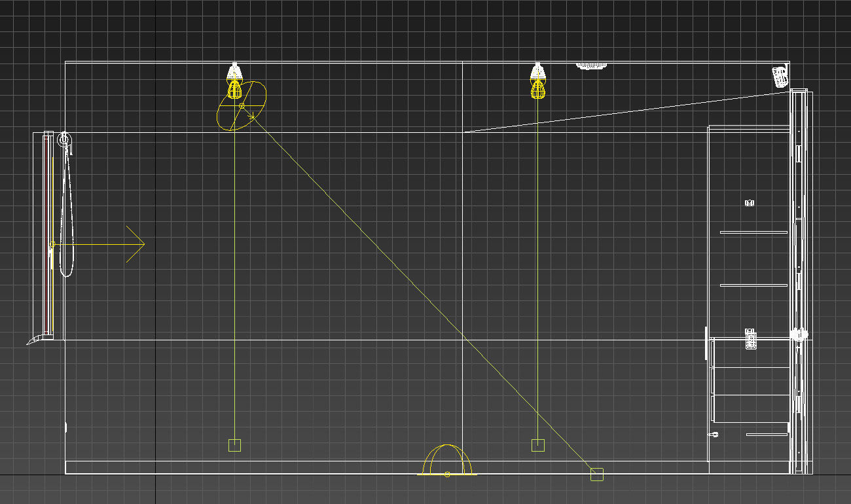Viewport: 851px width, 504px height.
Task: Select the tilted object in top-right corner
Action: tap(780, 76)
